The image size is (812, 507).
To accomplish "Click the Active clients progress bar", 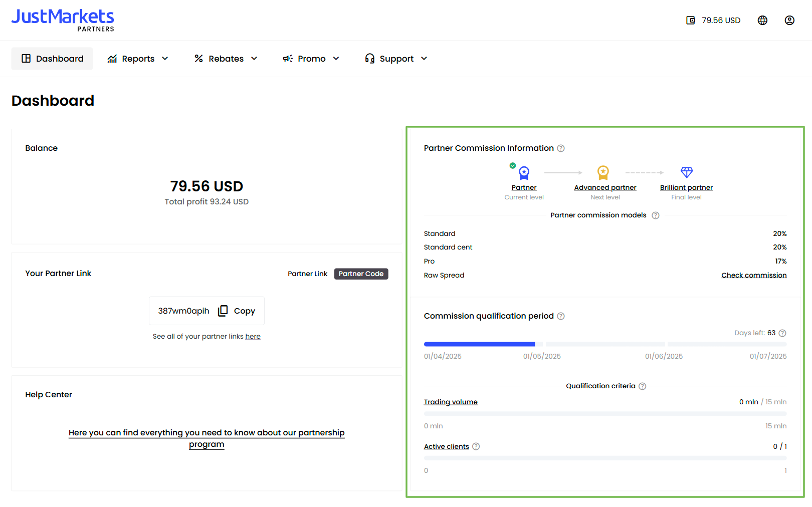I will coord(605,458).
